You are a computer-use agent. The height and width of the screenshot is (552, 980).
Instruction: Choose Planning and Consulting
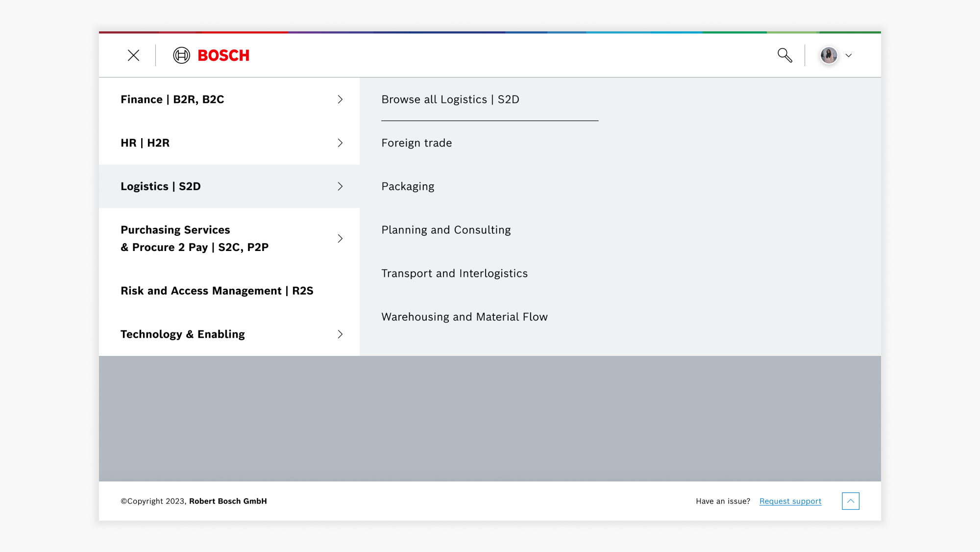coord(446,230)
